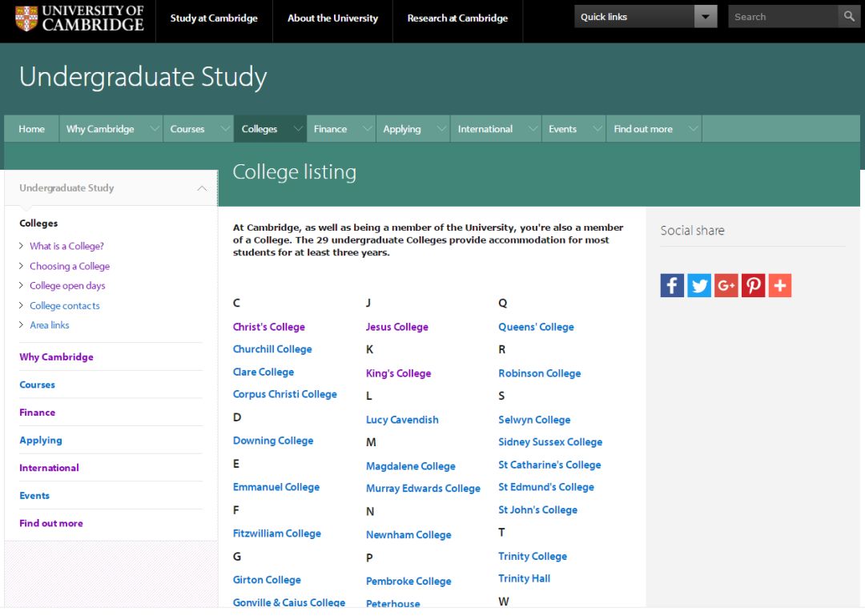Image resolution: width=865 pixels, height=616 pixels.
Task: Open sidebar 'Applying' link
Action: click(x=41, y=440)
